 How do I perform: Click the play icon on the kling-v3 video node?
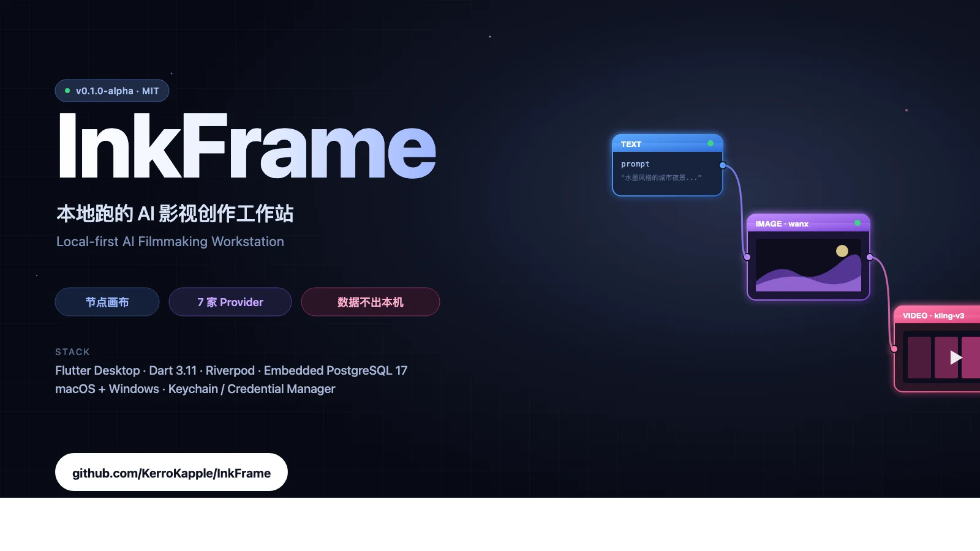point(955,358)
